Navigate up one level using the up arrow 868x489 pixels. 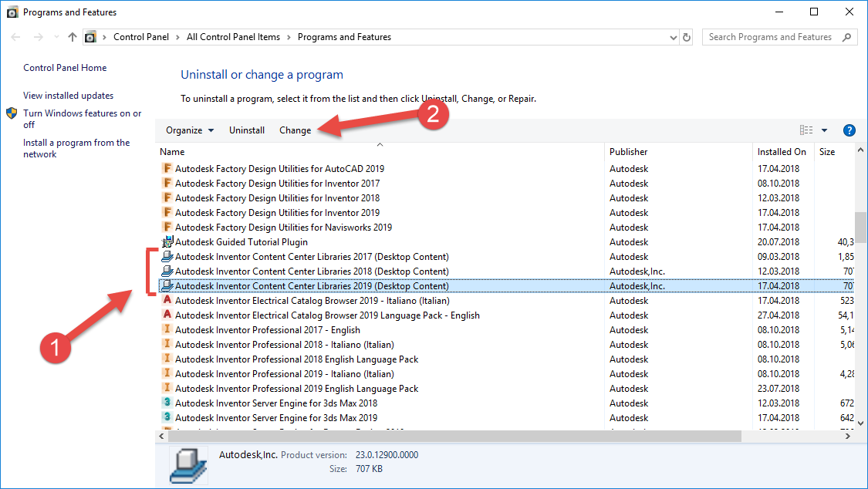[72, 36]
